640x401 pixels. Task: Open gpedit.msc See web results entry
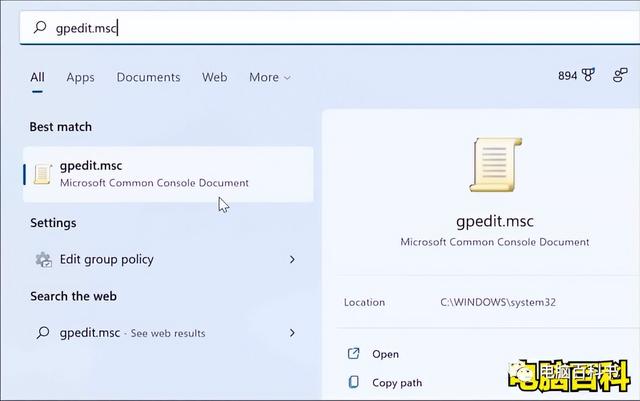tap(166, 333)
